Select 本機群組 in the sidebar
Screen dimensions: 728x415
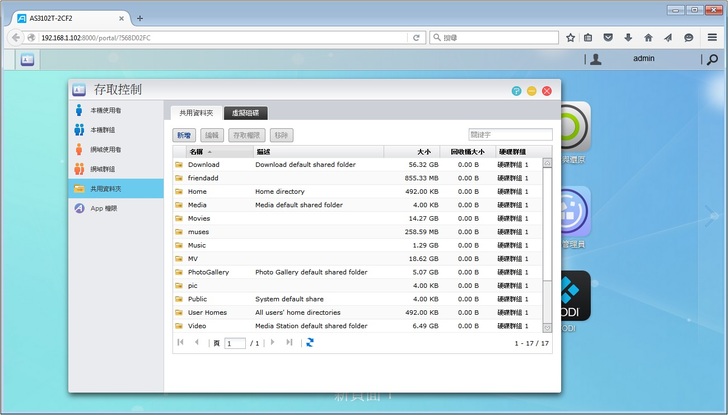pyautogui.click(x=103, y=129)
